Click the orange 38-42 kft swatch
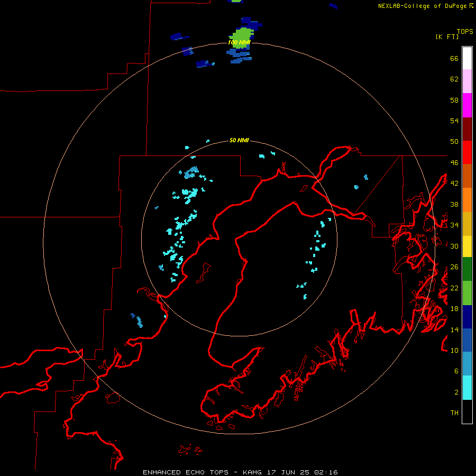Screen dimensions: 476x476 pos(467,200)
